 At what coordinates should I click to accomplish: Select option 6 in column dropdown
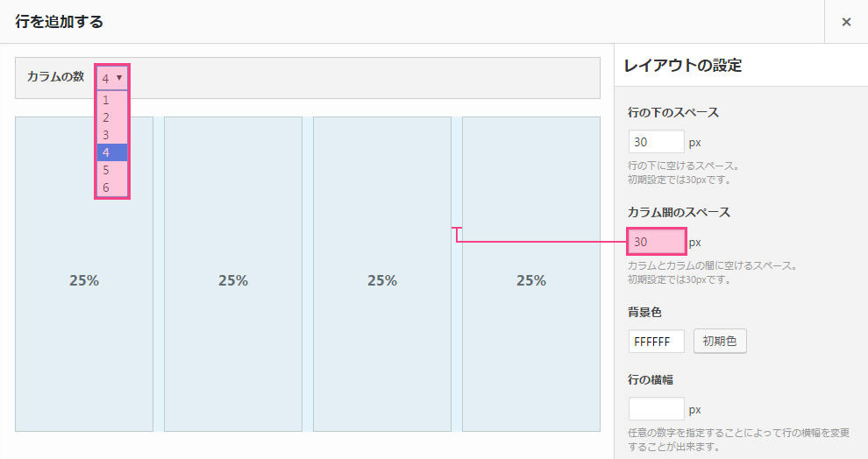coord(111,187)
